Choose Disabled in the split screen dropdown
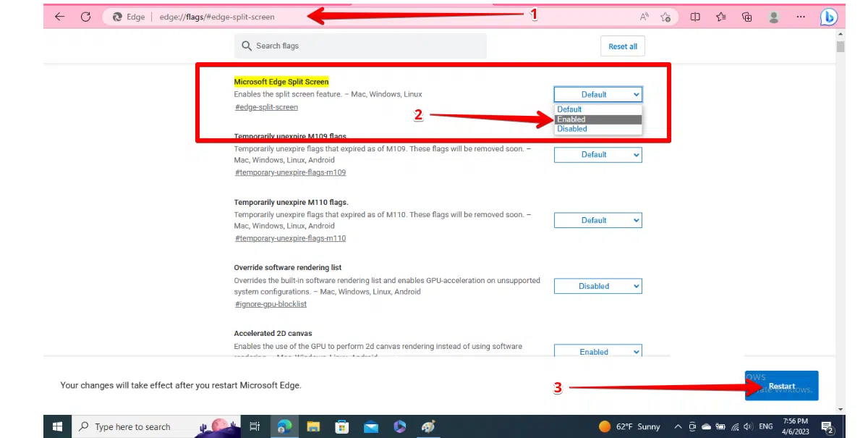The image size is (868, 438). point(598,128)
